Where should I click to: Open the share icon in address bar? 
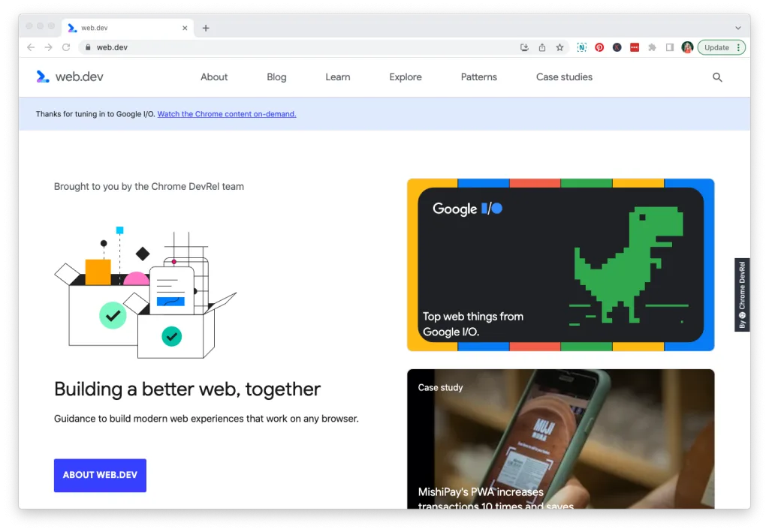click(542, 47)
